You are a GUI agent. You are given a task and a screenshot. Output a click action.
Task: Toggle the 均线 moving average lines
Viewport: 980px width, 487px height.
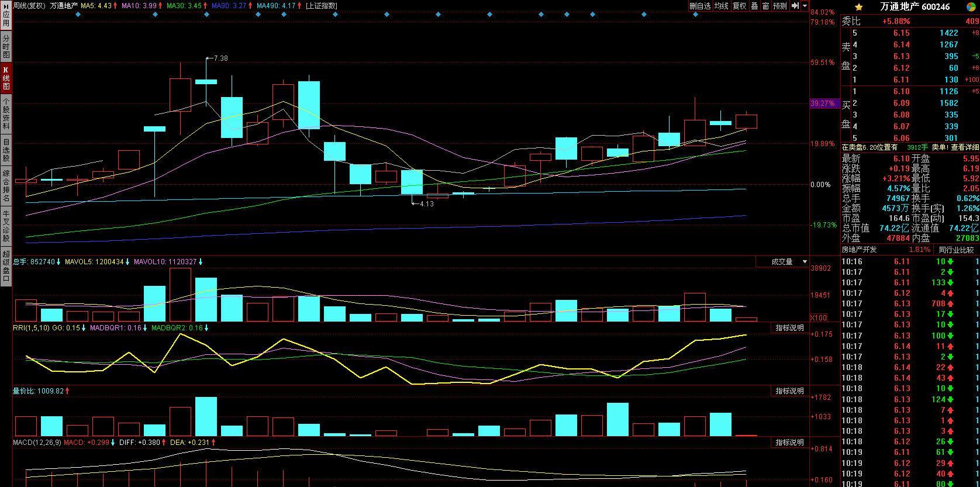click(722, 6)
